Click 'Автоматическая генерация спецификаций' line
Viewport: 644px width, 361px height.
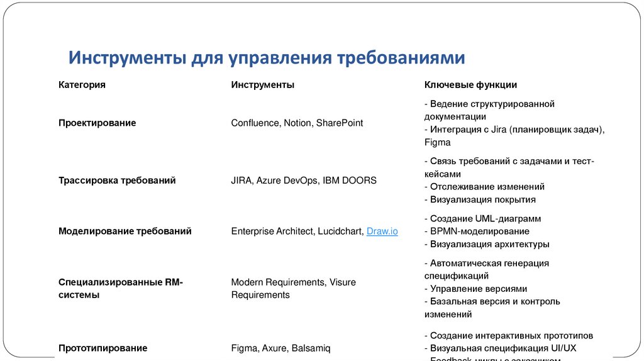point(487,269)
